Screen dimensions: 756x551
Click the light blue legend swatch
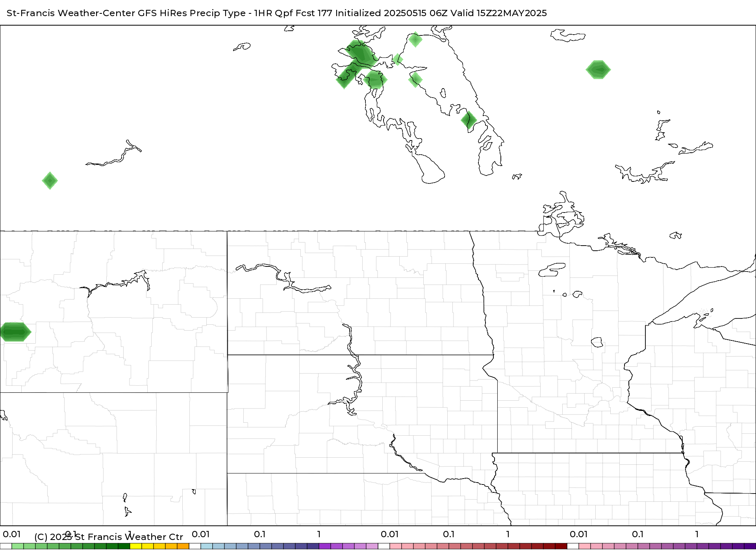pyautogui.click(x=207, y=546)
